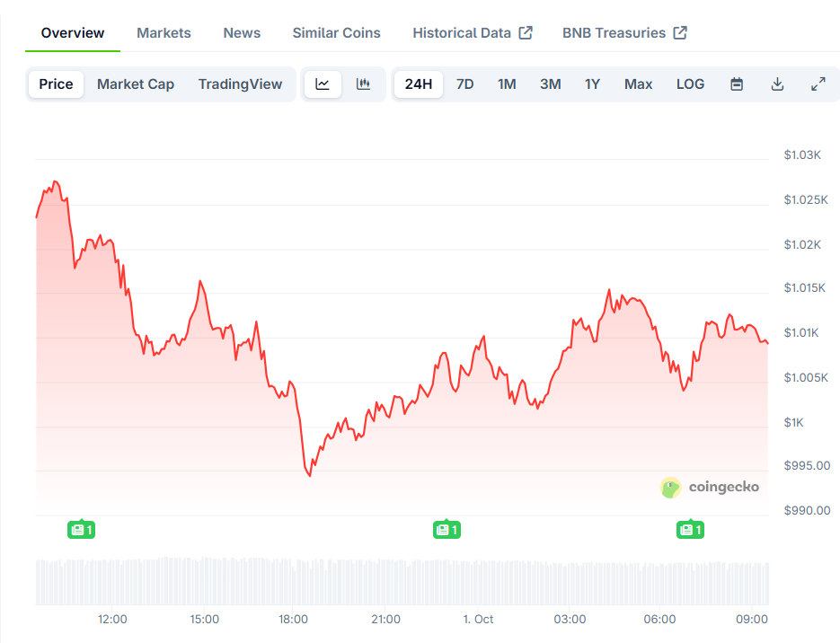Open the news marker before 1. Oct
840x643 pixels.
point(447,530)
